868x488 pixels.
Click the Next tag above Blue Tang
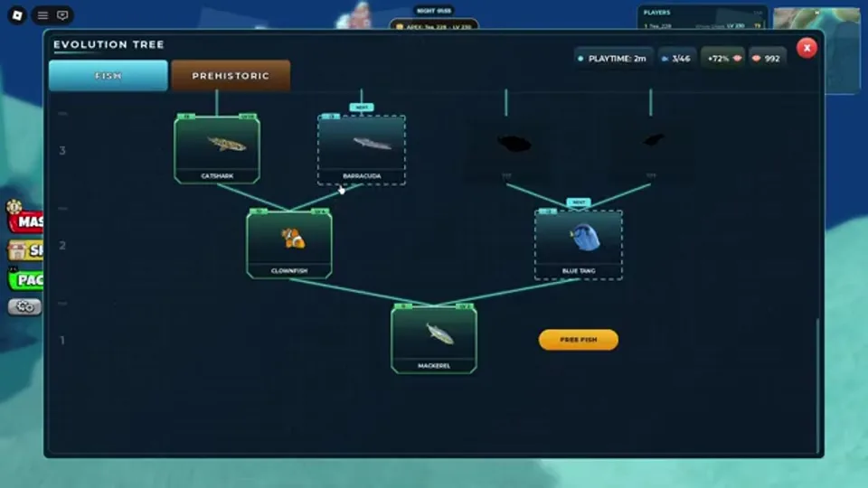coord(579,202)
